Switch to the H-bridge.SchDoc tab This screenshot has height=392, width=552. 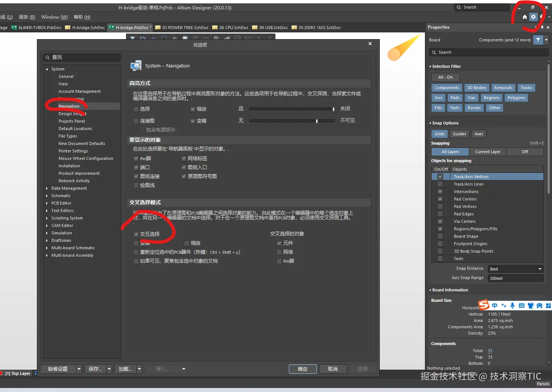(x=85, y=28)
